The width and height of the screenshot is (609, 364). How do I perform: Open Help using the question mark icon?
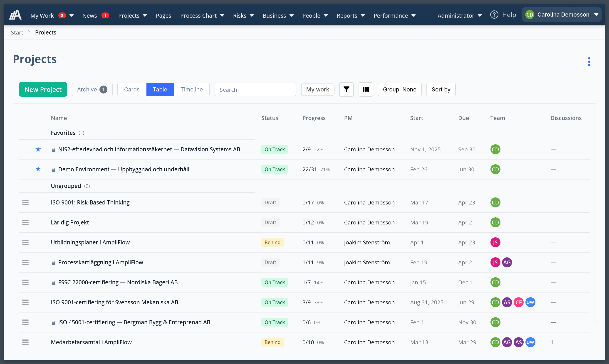[x=494, y=15]
